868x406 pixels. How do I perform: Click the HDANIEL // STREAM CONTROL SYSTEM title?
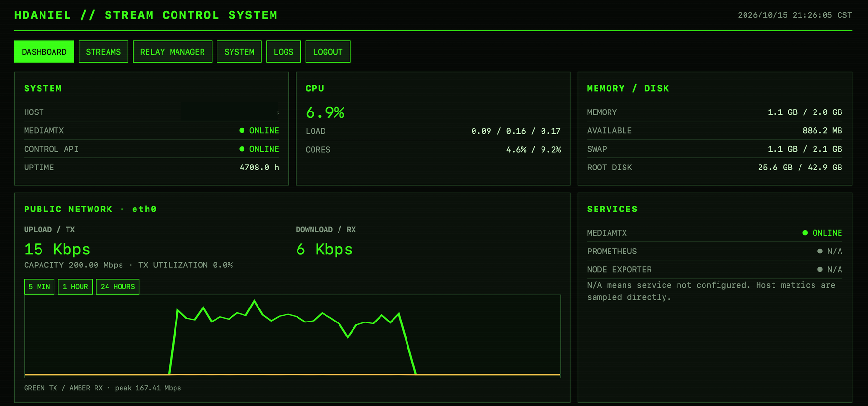[x=146, y=15]
